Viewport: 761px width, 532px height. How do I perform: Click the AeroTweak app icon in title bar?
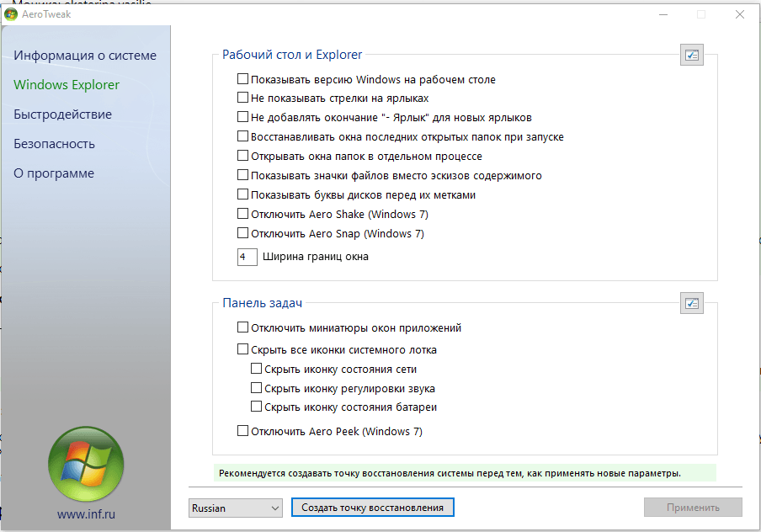click(10, 14)
